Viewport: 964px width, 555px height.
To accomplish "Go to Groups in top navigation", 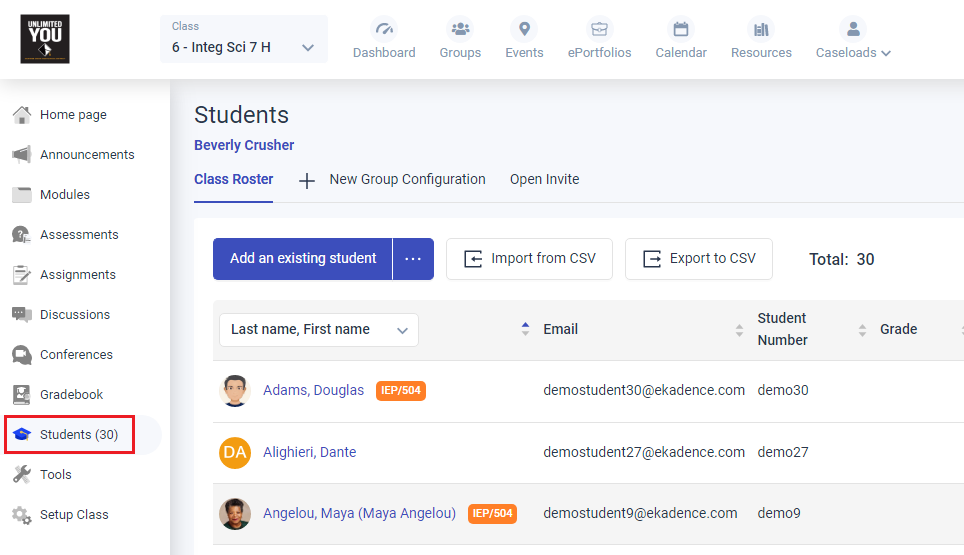I will pyautogui.click(x=460, y=53).
